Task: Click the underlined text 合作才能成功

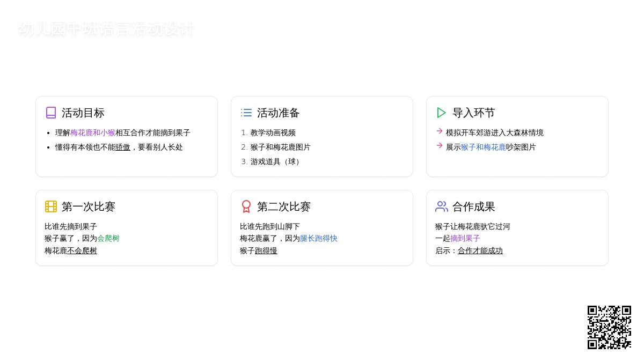Action: point(480,250)
